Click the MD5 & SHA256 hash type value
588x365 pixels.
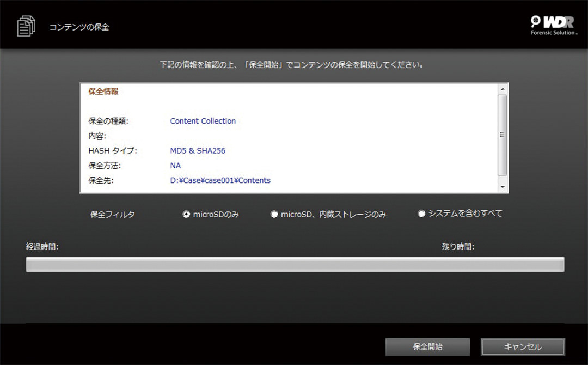pos(198,150)
